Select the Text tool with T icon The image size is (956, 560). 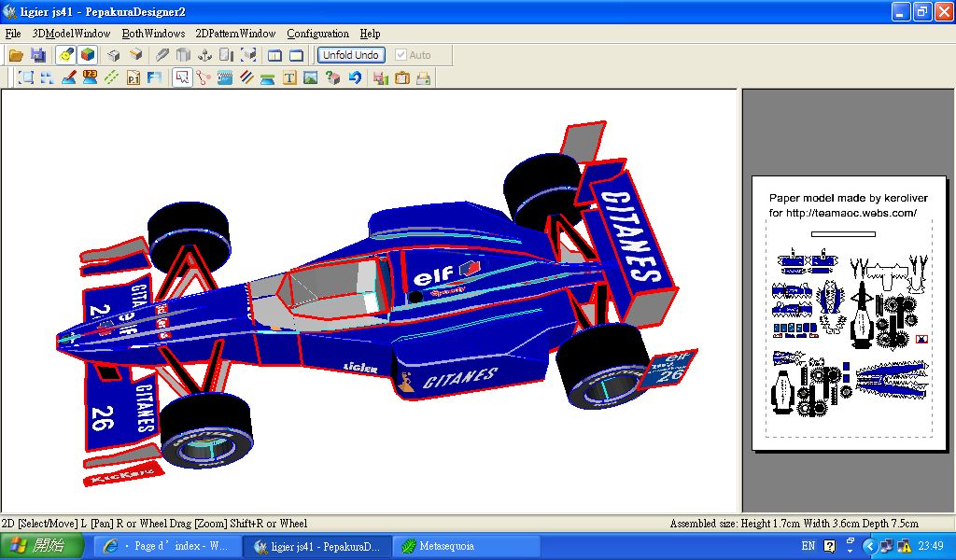click(x=289, y=78)
